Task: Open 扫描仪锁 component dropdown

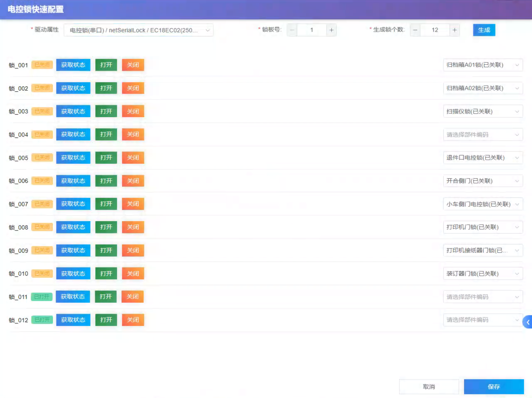Action: (x=483, y=111)
